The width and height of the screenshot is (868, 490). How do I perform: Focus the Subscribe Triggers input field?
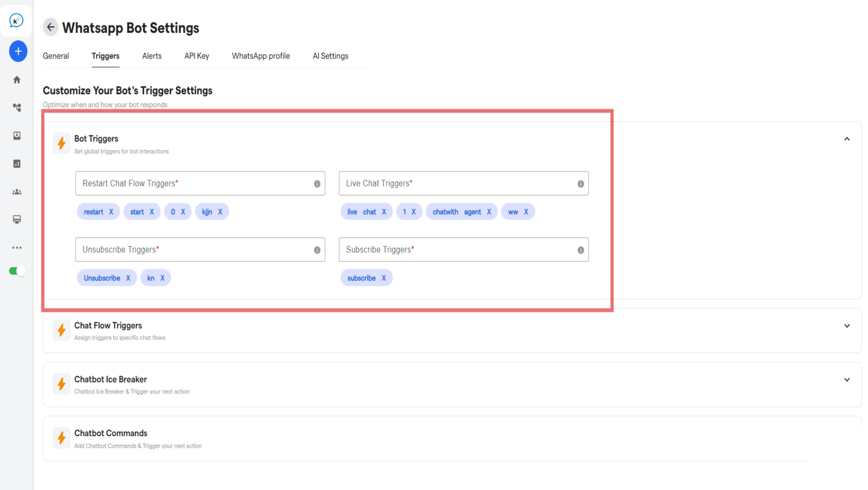click(463, 250)
